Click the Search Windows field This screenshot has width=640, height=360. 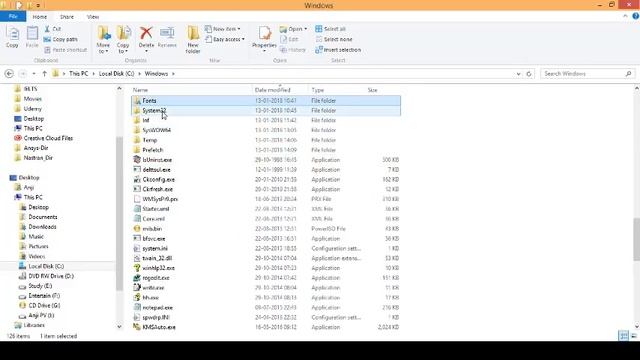pyautogui.click(x=587, y=74)
